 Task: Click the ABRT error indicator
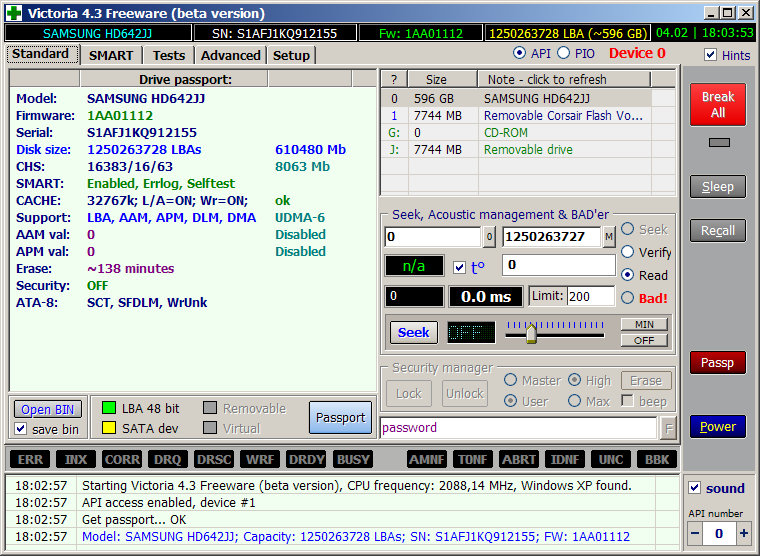click(x=519, y=460)
